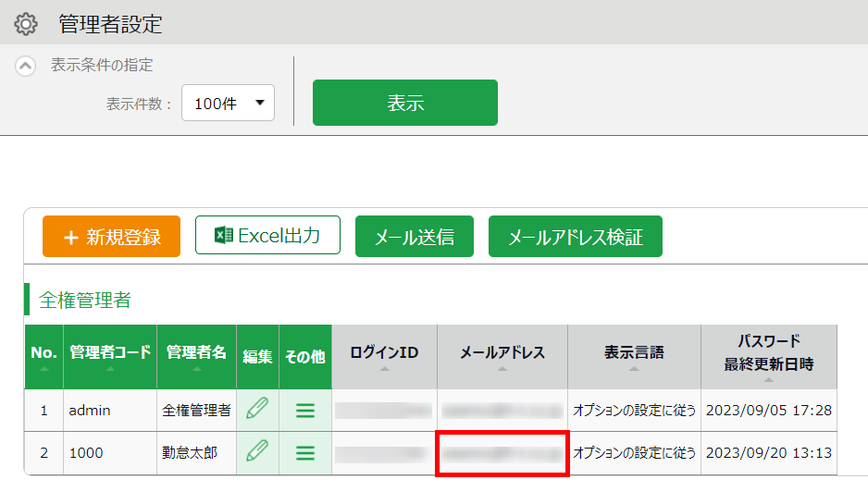This screenshot has height=492, width=868.
Task: Sort by 表示言語 column header
Action: [x=634, y=355]
